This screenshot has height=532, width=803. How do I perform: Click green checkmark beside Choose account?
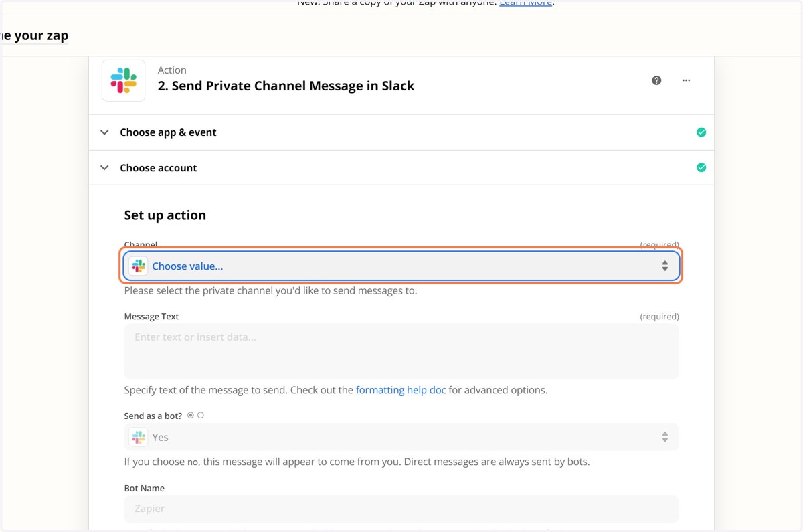(701, 167)
